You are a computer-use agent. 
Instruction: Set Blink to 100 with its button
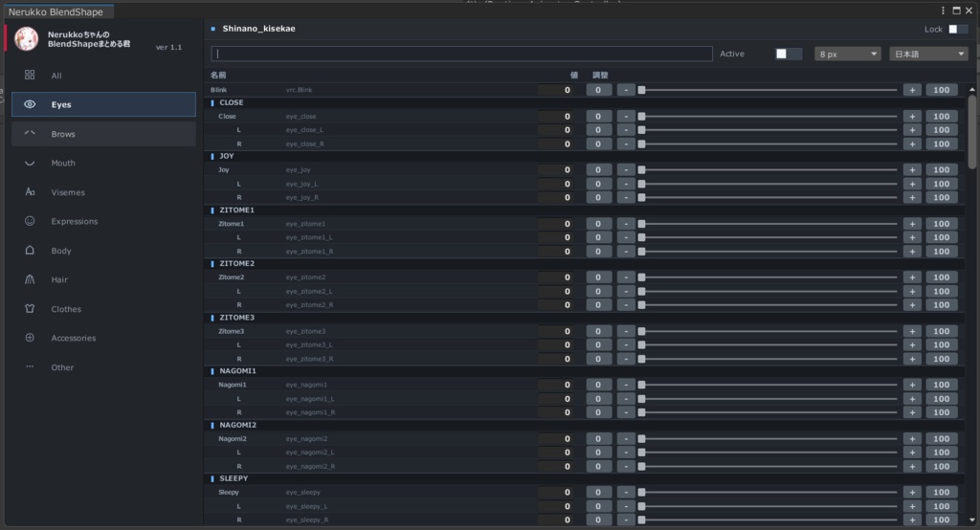click(942, 90)
